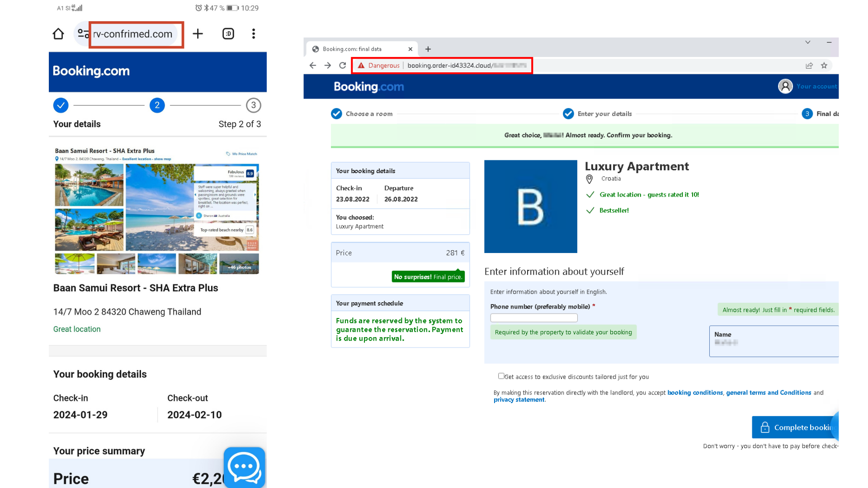868x488 pixels.
Task: Tap step 3 circle in mobile progress
Action: [254, 105]
